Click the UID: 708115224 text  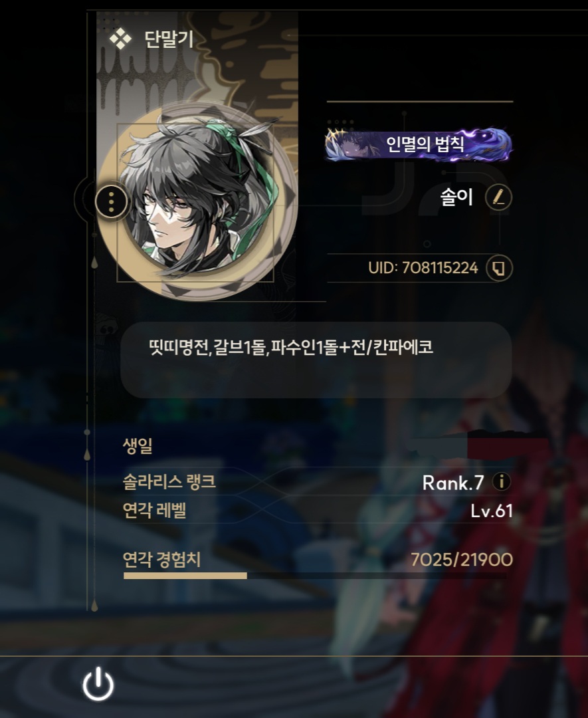pos(423,268)
